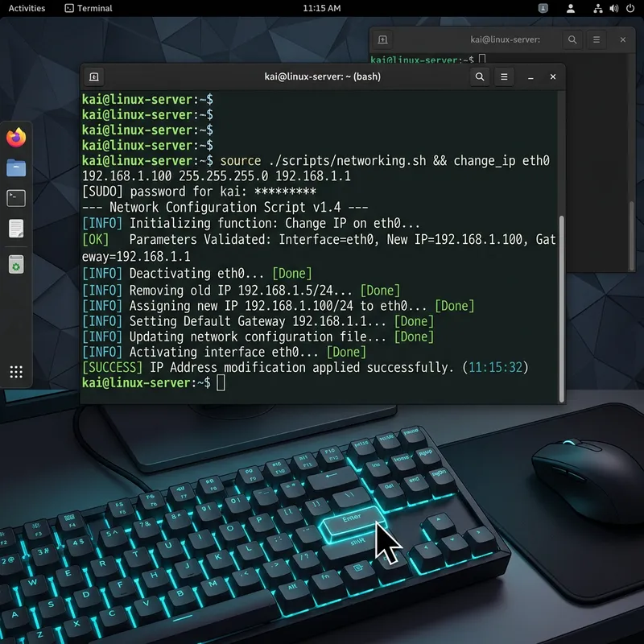Open the hamburger menu of the foreground terminal
This screenshot has width=644, height=644.
504,76
